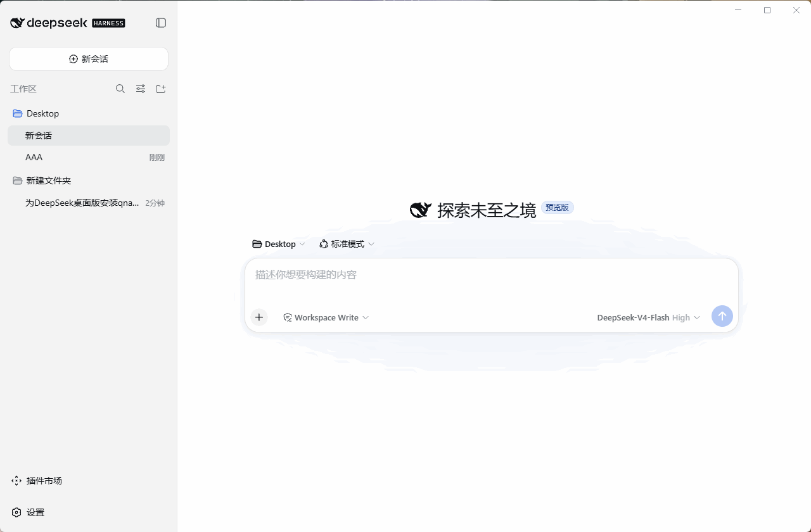Click the High reasoning level label
Viewport: 811px width, 532px height.
coord(681,317)
